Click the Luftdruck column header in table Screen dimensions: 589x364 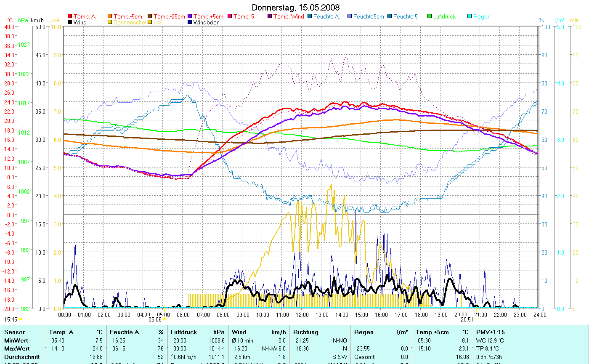(184, 332)
